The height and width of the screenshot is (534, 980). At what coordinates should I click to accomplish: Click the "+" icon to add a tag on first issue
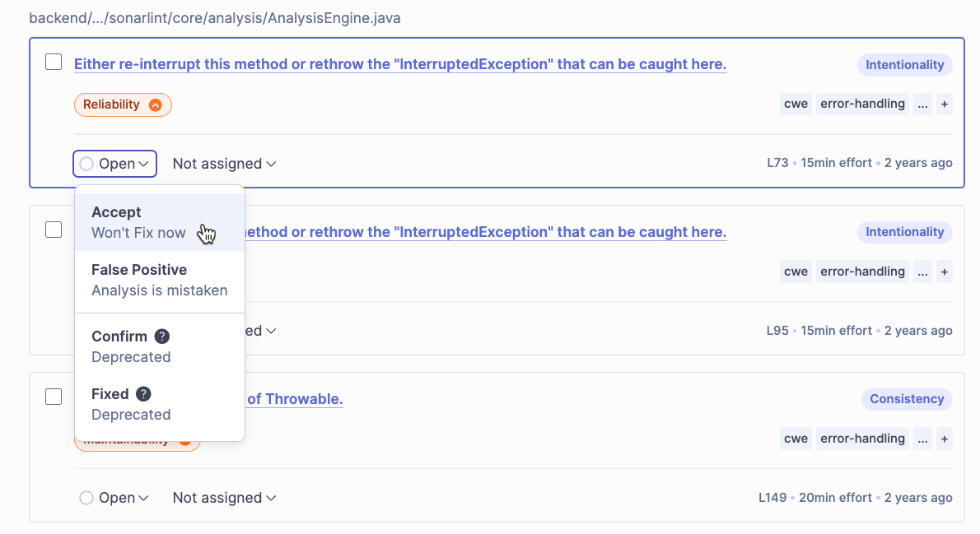point(944,104)
